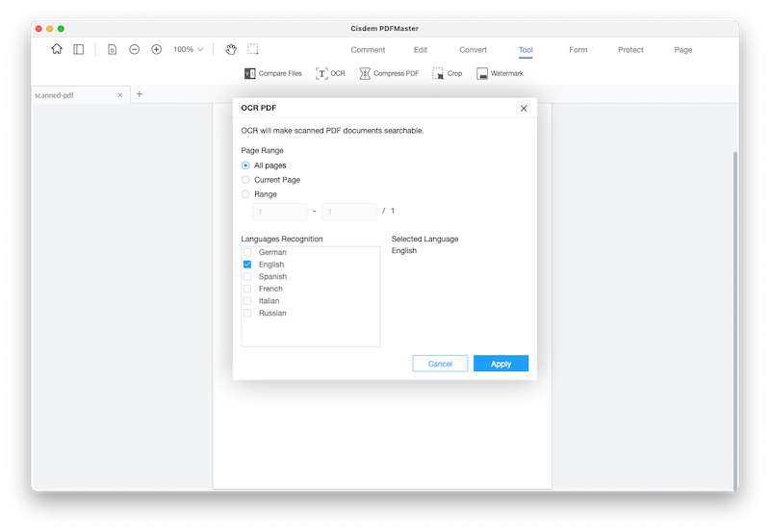Uncheck English language recognition
Image resolution: width=770 pixels, height=532 pixels.
(x=247, y=264)
